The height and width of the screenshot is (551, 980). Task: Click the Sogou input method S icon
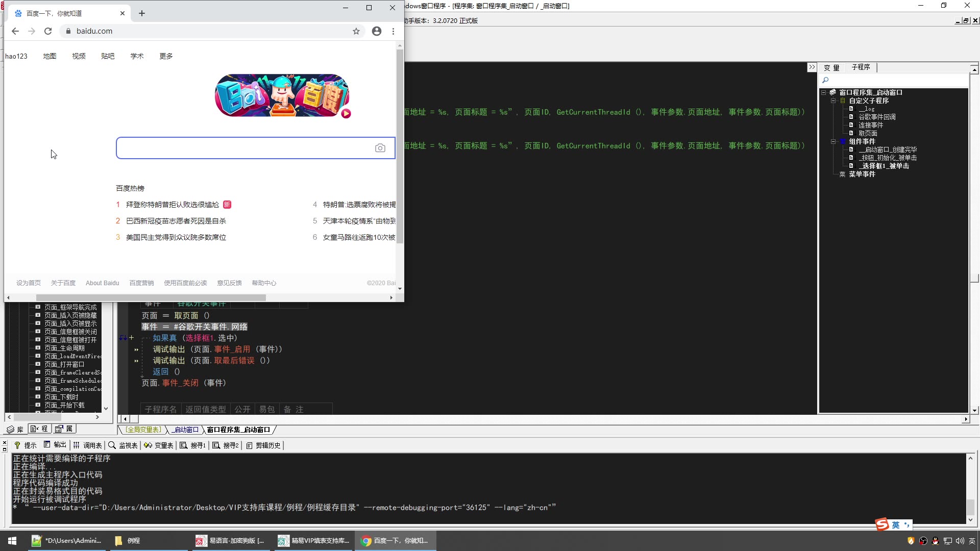click(882, 524)
